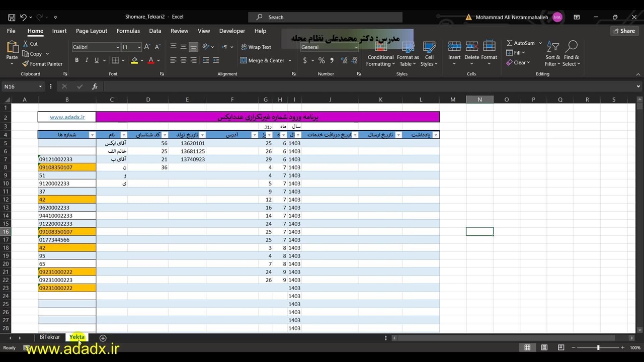644x362 pixels.
Task: Toggle Wrap Text on the cell
Action: (256, 47)
